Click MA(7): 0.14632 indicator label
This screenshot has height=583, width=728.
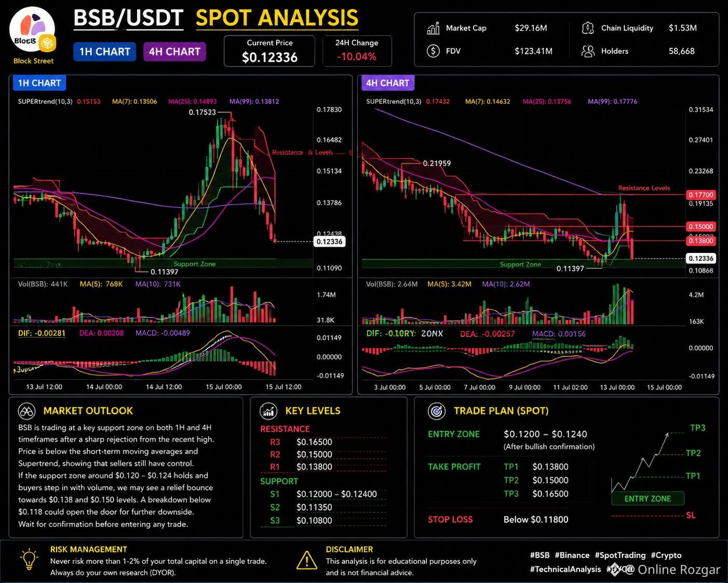488,101
